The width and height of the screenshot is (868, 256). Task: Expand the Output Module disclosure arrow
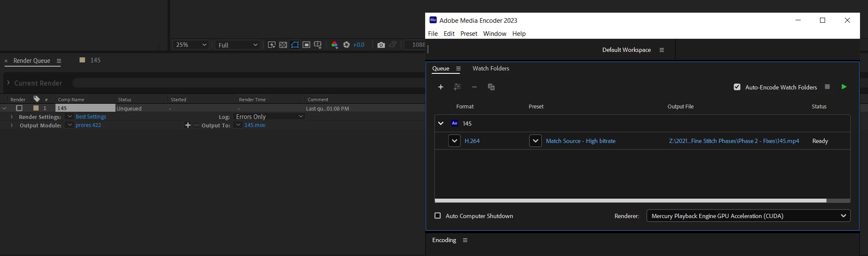pyautogui.click(x=11, y=125)
